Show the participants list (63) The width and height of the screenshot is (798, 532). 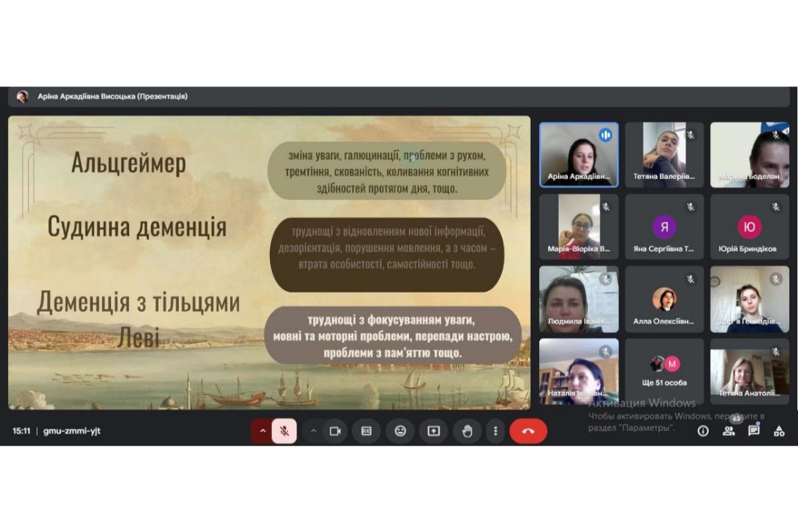coord(729,431)
